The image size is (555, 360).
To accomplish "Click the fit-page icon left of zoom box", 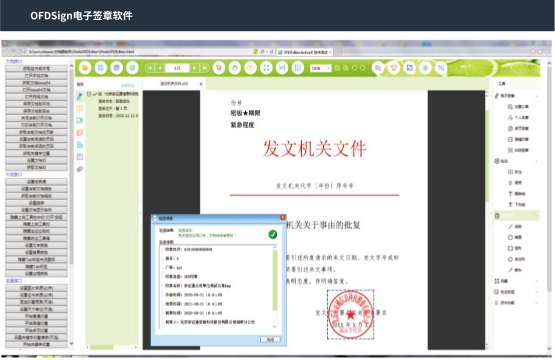I will coord(298,68).
